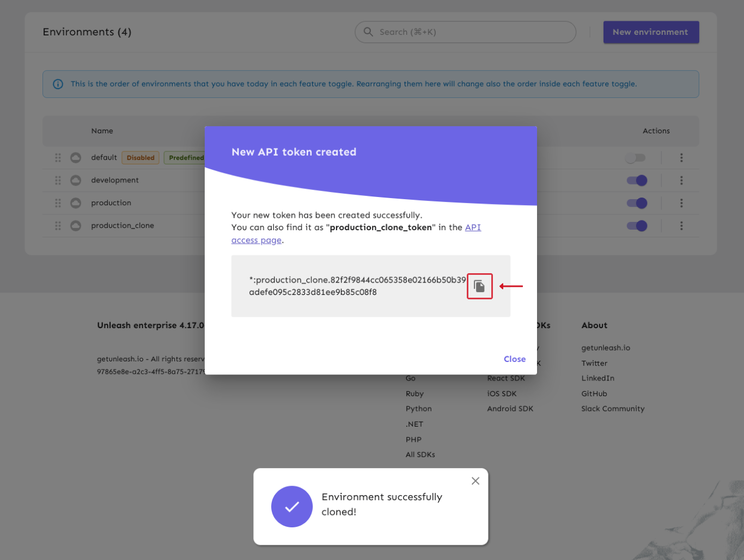Click the search magnifier icon

pyautogui.click(x=369, y=32)
